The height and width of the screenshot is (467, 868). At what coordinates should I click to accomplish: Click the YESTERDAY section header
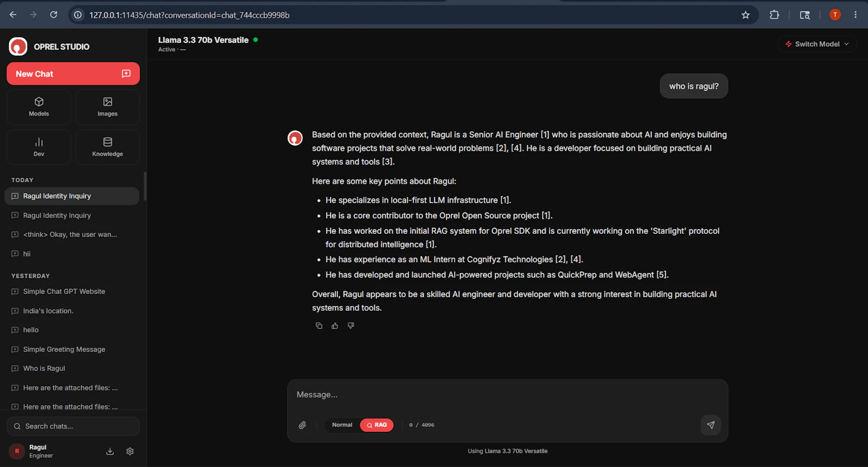pos(30,276)
